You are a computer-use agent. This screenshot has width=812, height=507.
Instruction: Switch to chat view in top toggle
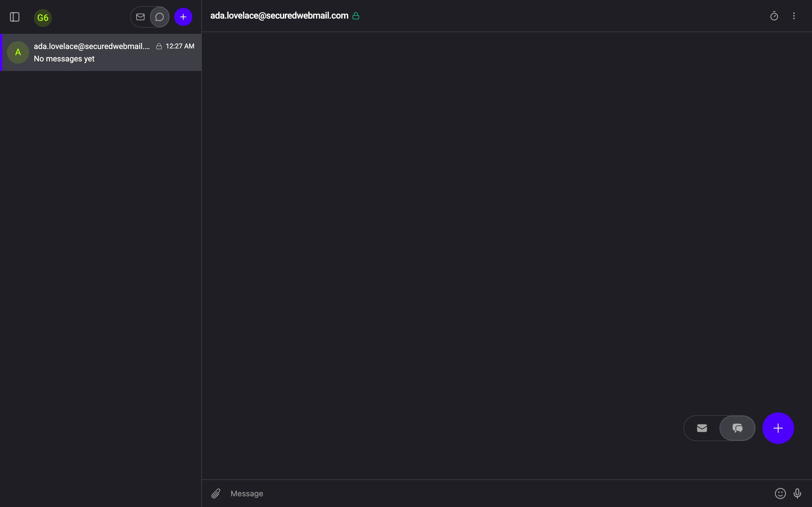(159, 17)
